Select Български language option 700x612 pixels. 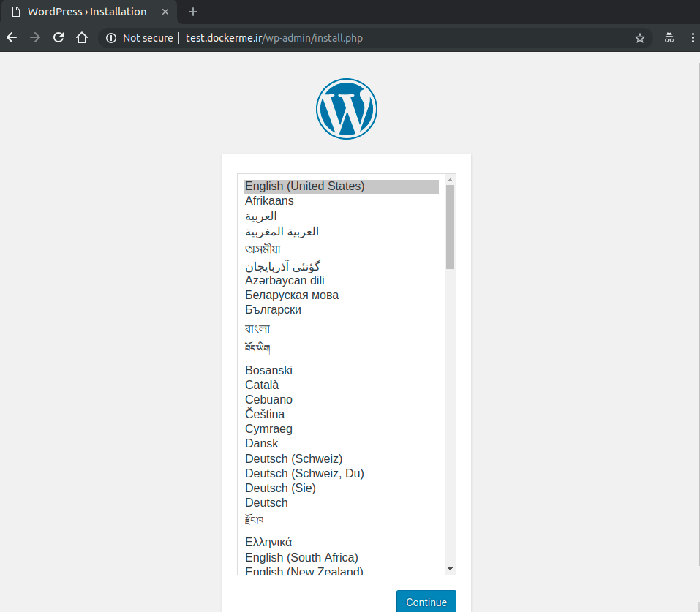pyautogui.click(x=341, y=310)
